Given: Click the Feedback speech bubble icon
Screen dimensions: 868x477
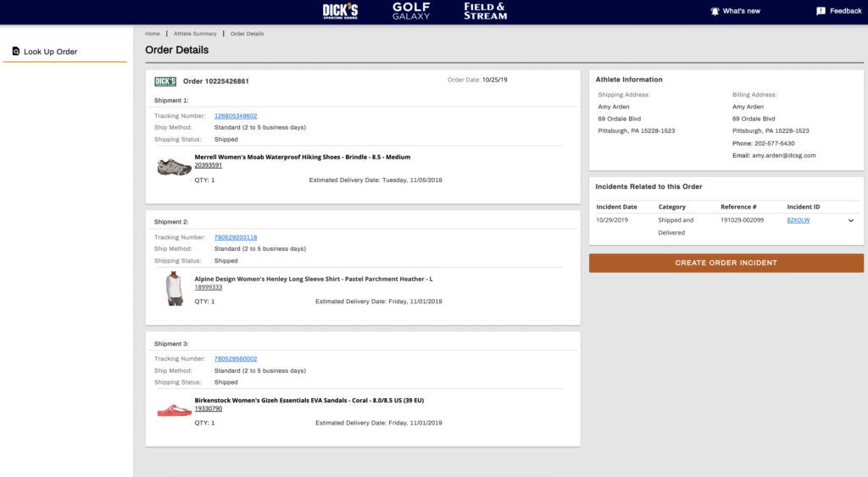Looking at the screenshot, I should tap(821, 11).
